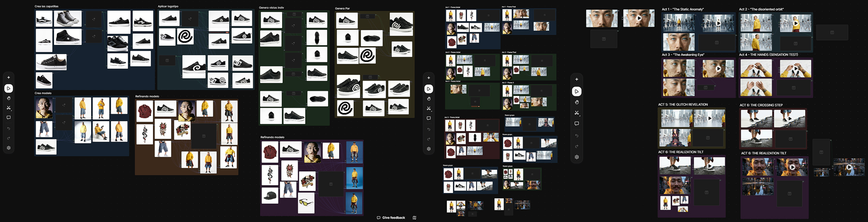This screenshot has height=222, width=868.
Task: Select the Genera vistas indiv group label
Action: [x=271, y=8]
